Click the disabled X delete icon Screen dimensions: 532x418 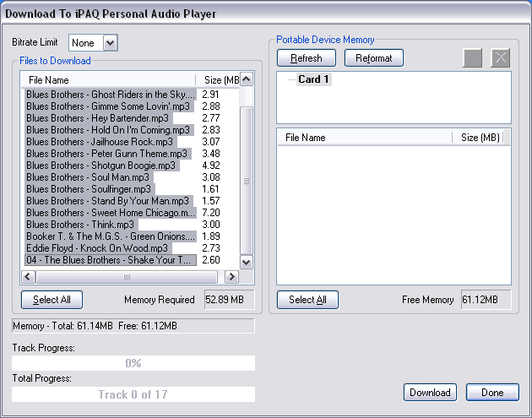501,58
